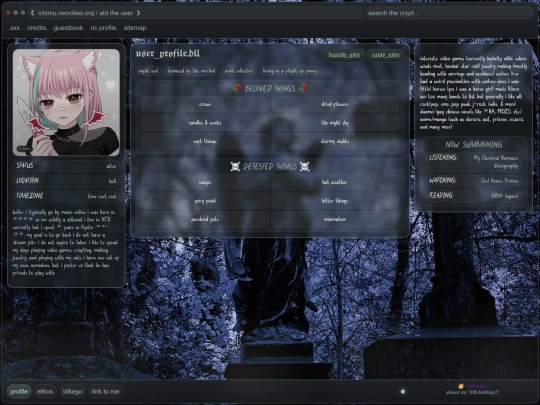Switch to the ethos tab
The image size is (540, 405).
pos(45,392)
